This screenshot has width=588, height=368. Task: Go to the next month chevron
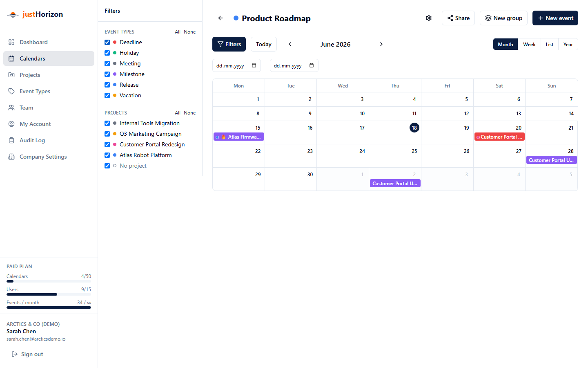381,44
